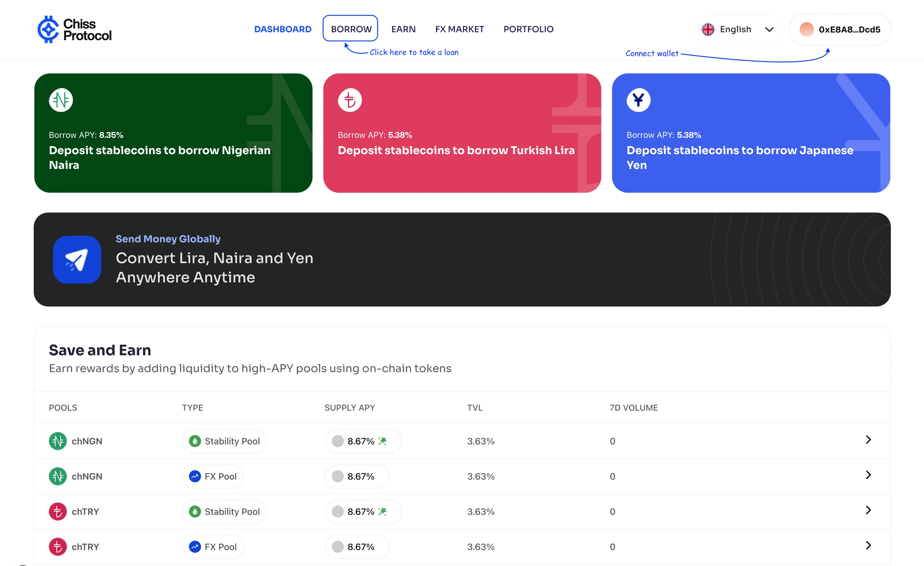Select the Naira icon on the green card
Viewport: 924px width, 566px height.
coord(60,100)
